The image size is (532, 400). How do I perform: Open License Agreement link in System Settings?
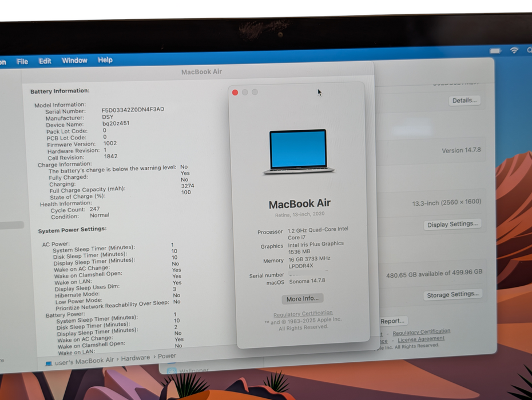pos(420,339)
